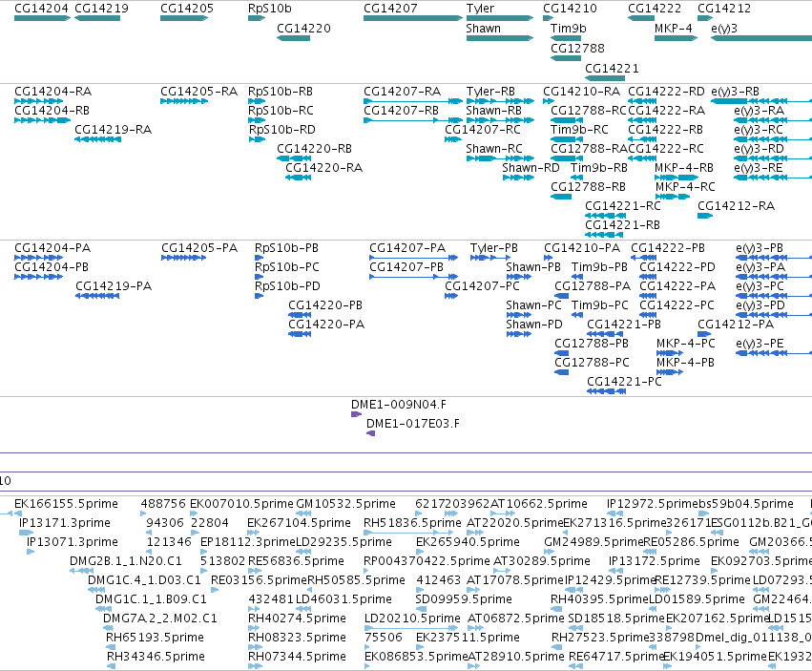The image size is (812, 671).
Task: Click the Shawn gene label
Action: [483, 28]
